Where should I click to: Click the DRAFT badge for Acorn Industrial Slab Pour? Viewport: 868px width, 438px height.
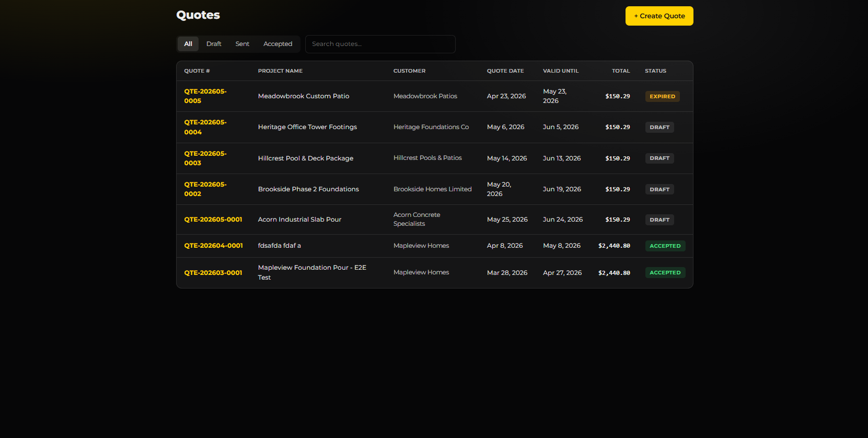point(659,220)
